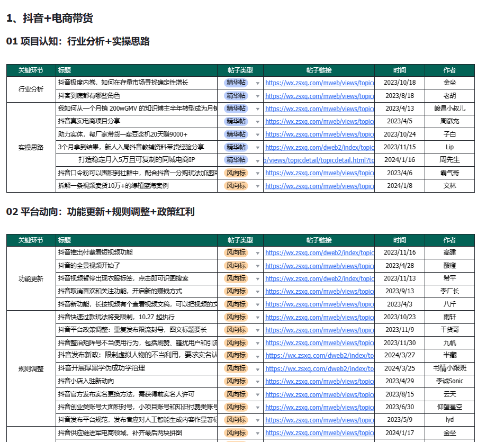The width and height of the screenshot is (504, 442).
Task: Open dropdown for 抖音小店入驻新动向 row
Action: pos(257,382)
